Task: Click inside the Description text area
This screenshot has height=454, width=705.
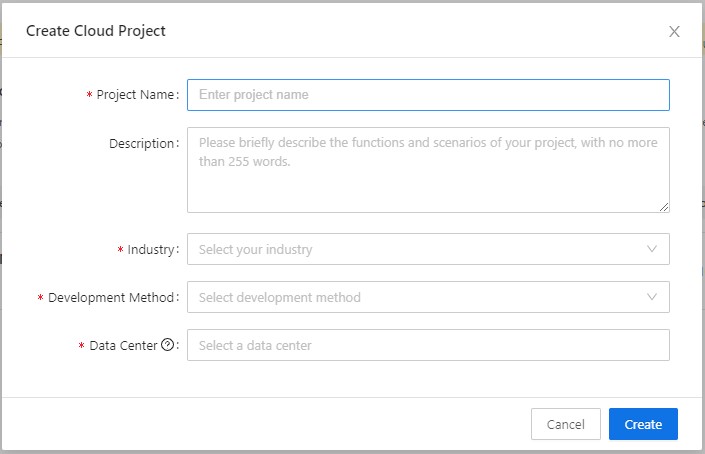Action: (x=428, y=170)
